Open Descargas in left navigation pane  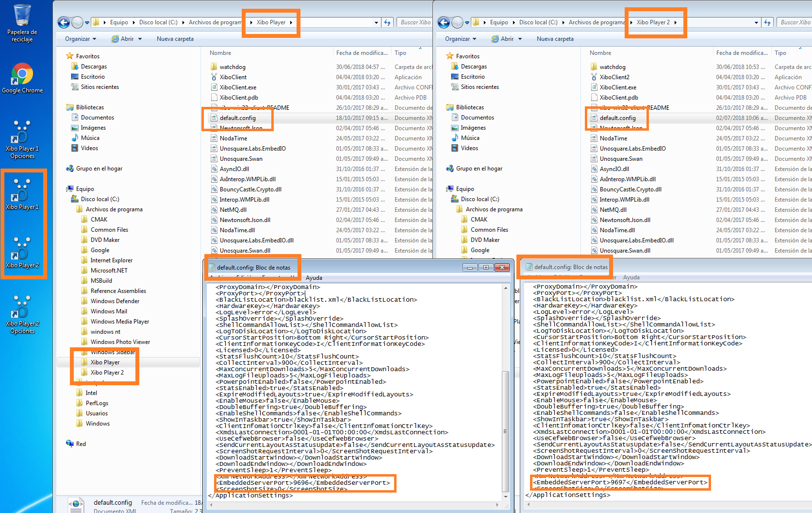click(94, 67)
